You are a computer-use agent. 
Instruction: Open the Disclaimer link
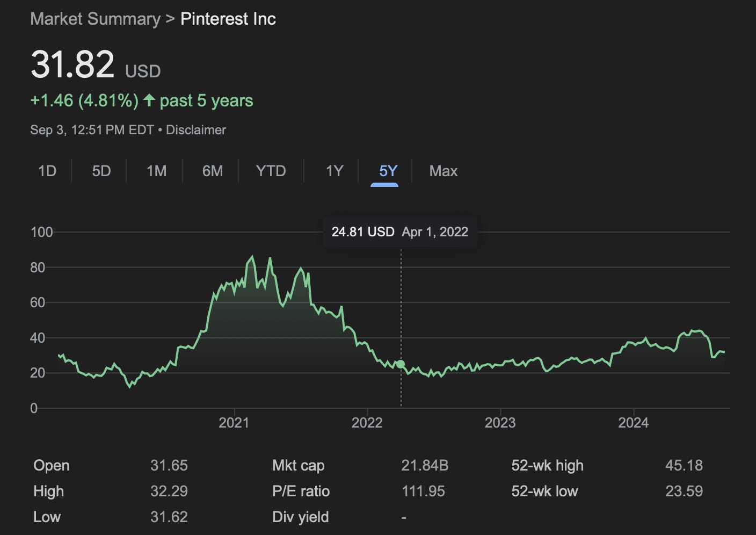pyautogui.click(x=196, y=130)
